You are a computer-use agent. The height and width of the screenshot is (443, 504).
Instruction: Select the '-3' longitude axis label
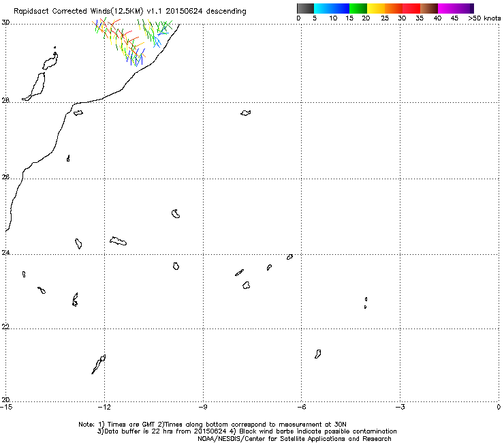click(400, 407)
